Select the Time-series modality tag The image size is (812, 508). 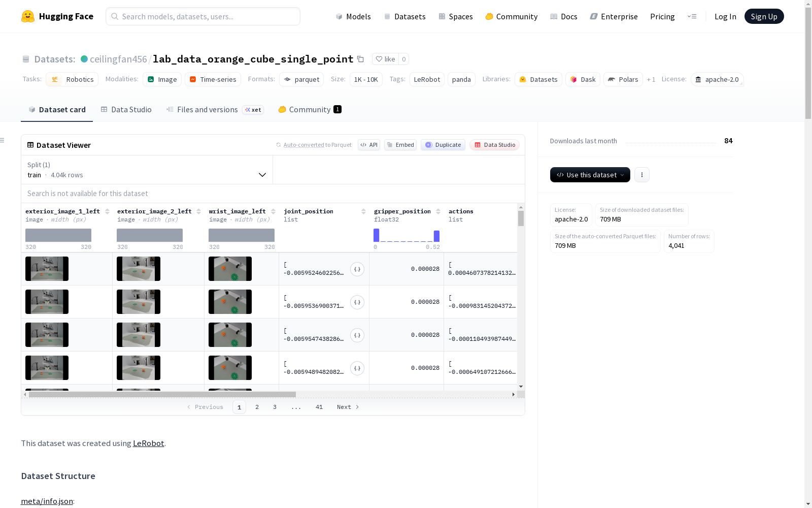coord(213,79)
